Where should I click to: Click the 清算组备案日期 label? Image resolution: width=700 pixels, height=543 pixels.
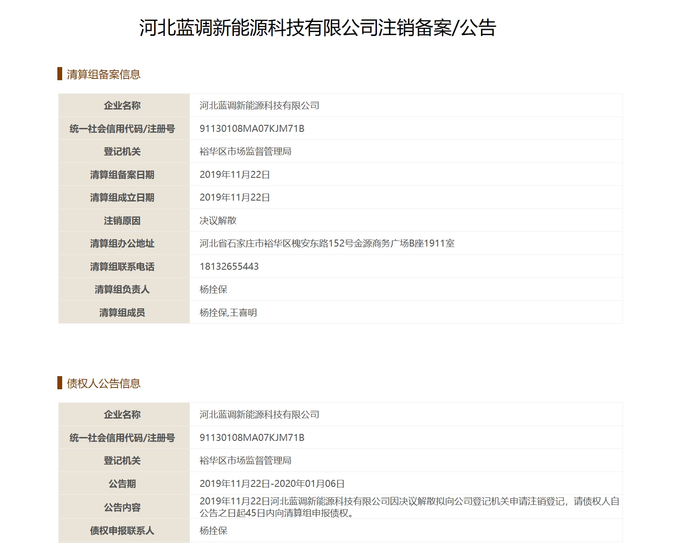click(122, 175)
